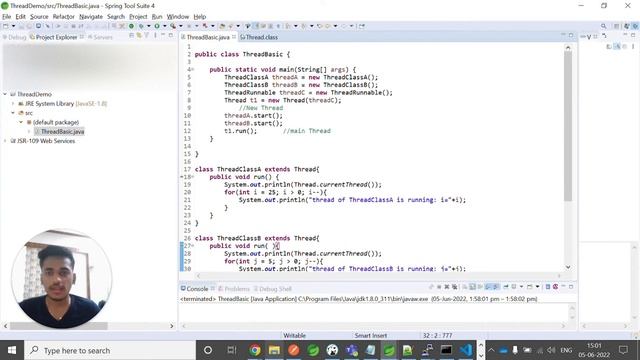Open Google Chrome from the taskbar
This screenshot has height=360, width=640.
(x=255, y=350)
